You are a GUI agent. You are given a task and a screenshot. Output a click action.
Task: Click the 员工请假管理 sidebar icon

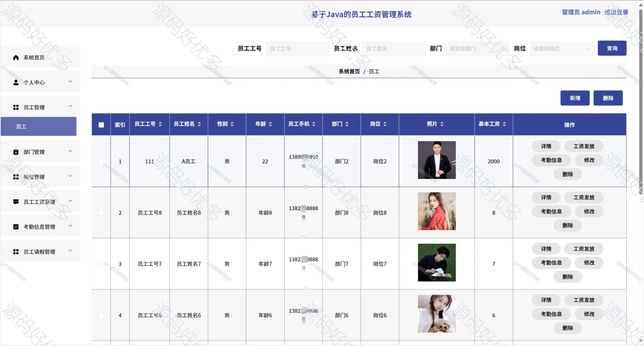click(x=16, y=251)
